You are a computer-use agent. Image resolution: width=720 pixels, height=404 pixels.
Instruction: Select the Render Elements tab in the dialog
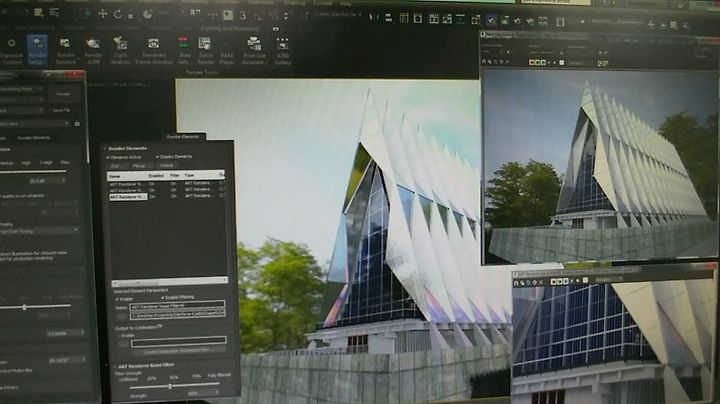[183, 136]
